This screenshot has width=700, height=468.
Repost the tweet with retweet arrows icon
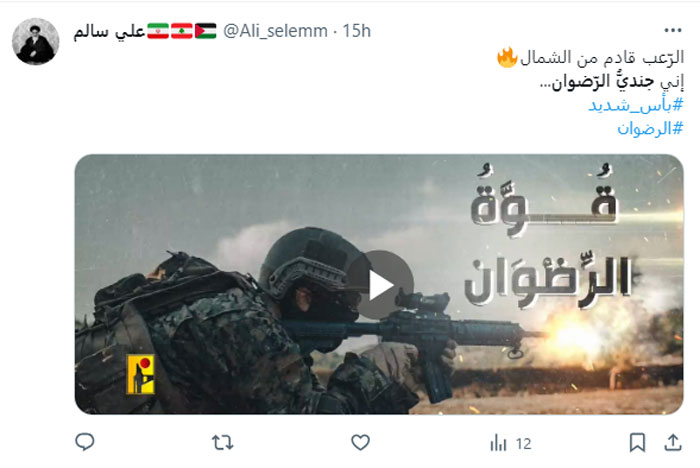(x=222, y=443)
